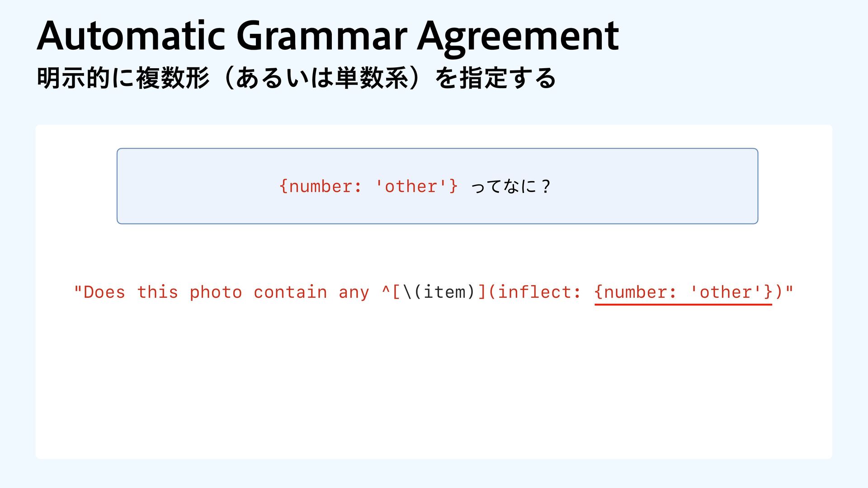The image size is (868, 488).
Task: Select the word "Agreement" in the title
Action: point(517,37)
